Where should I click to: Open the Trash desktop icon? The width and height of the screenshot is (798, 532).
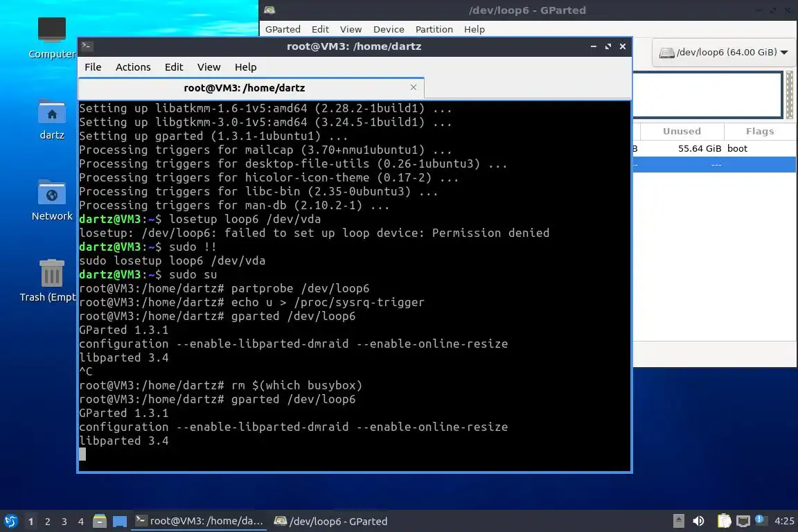coord(49,281)
